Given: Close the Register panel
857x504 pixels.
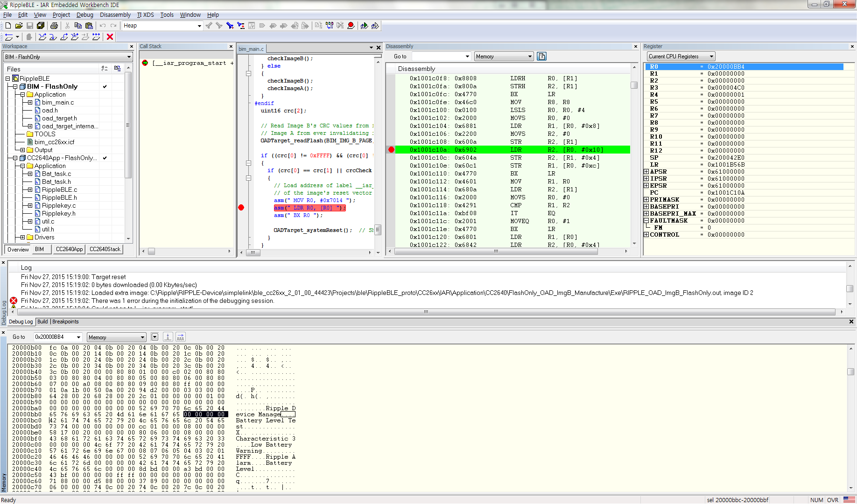Looking at the screenshot, I should (852, 47).
